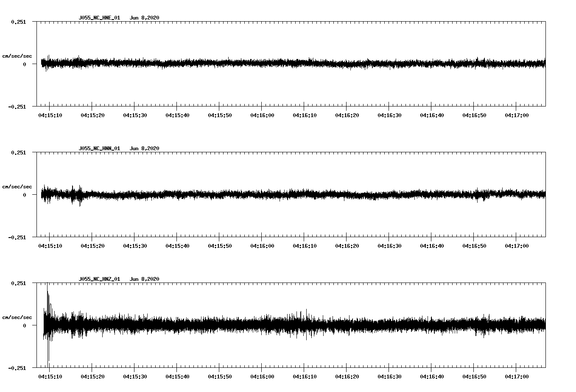
Task: Click 04:15:20 tick label on HNZ plot
Action: [92, 377]
